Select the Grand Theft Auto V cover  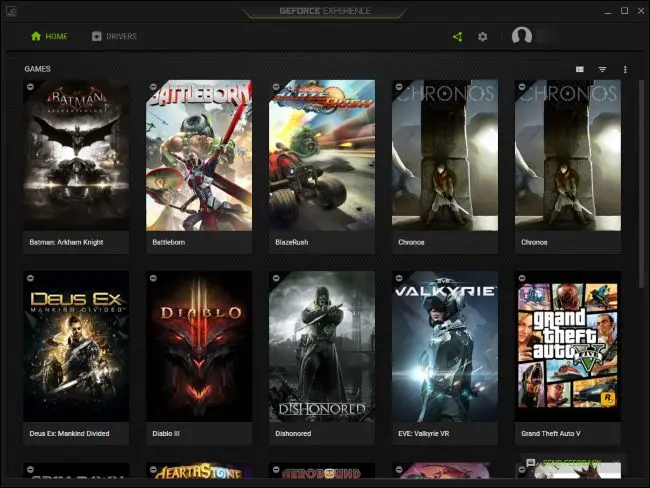tap(568, 347)
